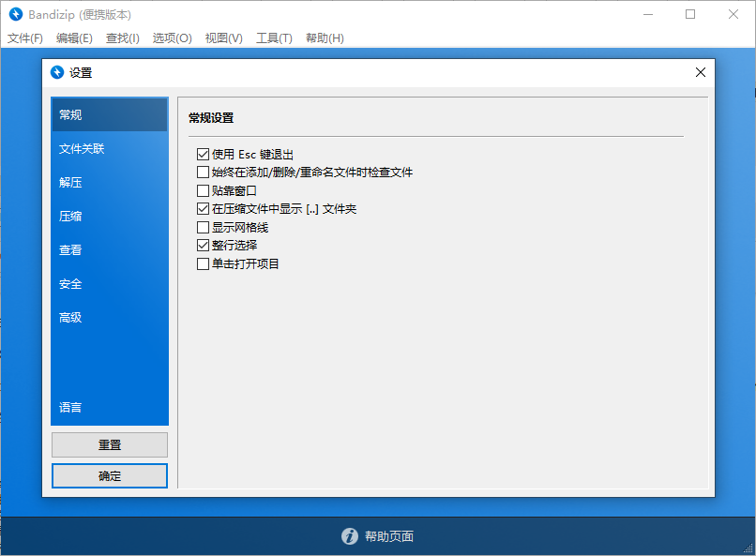The width and height of the screenshot is (756, 556).
Task: Open the 帮助(H) menu
Action: tap(325, 38)
